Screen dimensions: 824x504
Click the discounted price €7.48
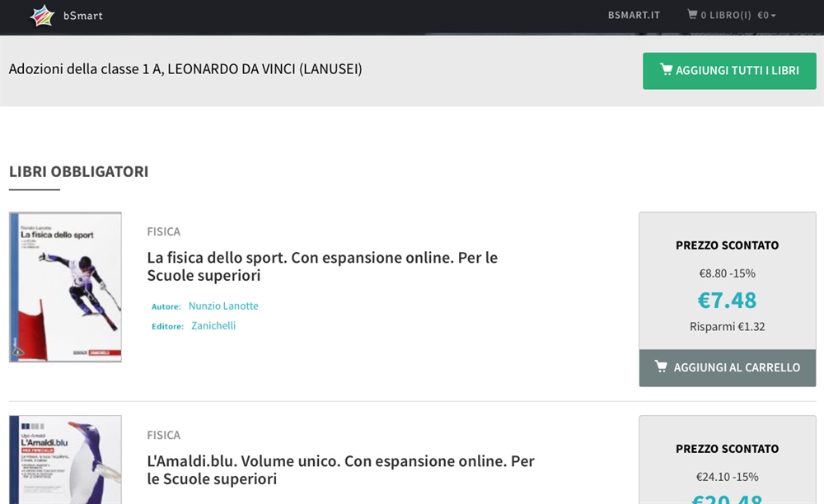click(x=728, y=301)
